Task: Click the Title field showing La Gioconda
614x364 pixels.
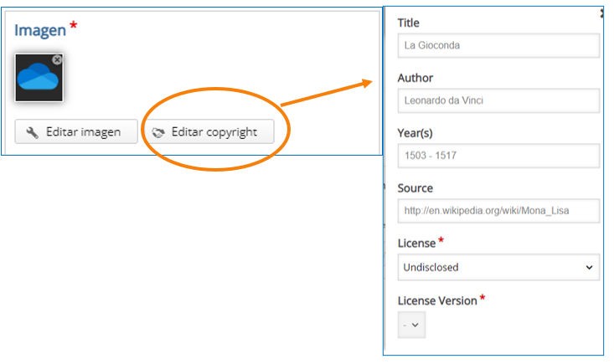Action: (498, 46)
